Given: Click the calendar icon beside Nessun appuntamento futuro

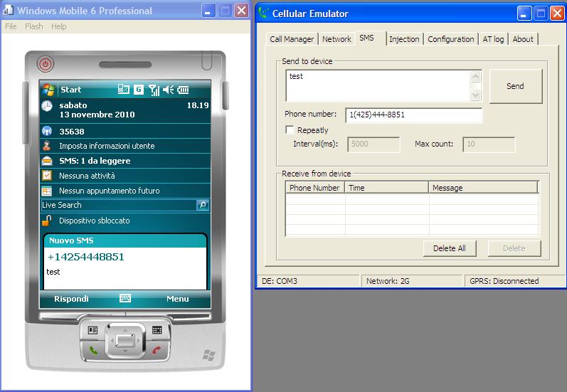Looking at the screenshot, I should point(47,191).
